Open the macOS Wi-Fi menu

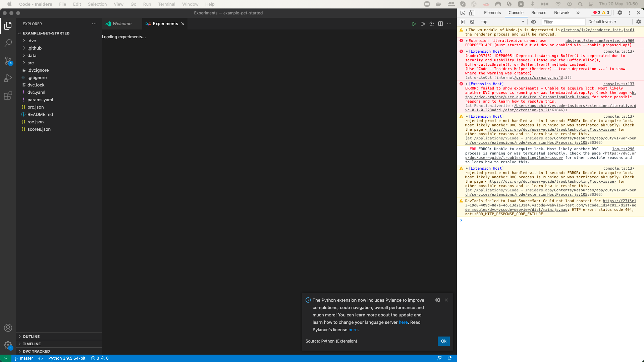pos(558,4)
